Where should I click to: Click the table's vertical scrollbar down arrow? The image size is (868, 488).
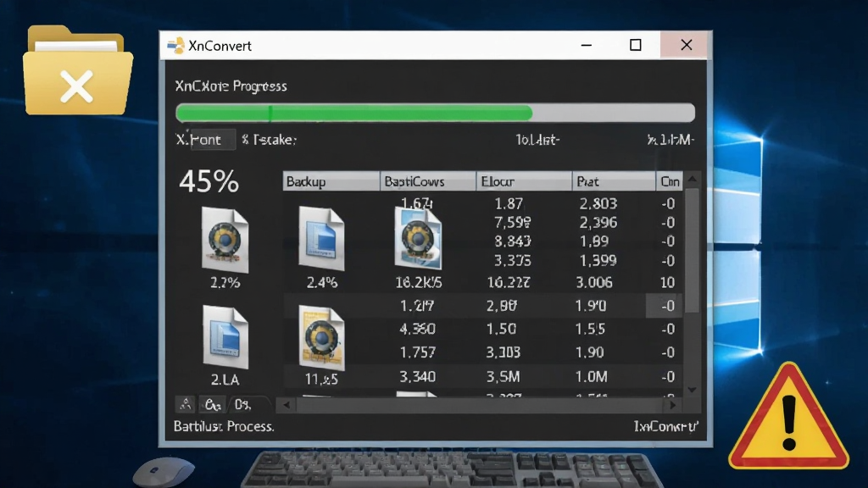(692, 390)
